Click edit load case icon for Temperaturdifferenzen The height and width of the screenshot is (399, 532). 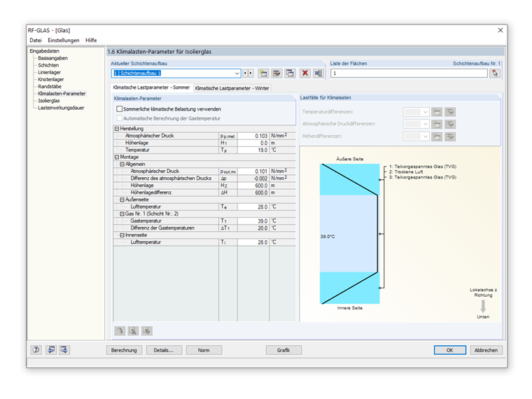point(450,112)
